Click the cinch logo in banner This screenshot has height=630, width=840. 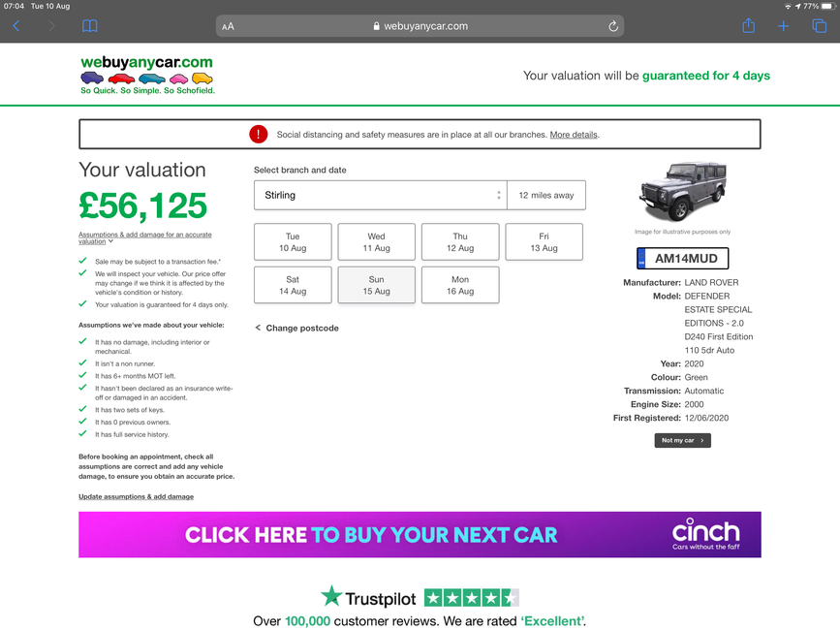point(705,534)
